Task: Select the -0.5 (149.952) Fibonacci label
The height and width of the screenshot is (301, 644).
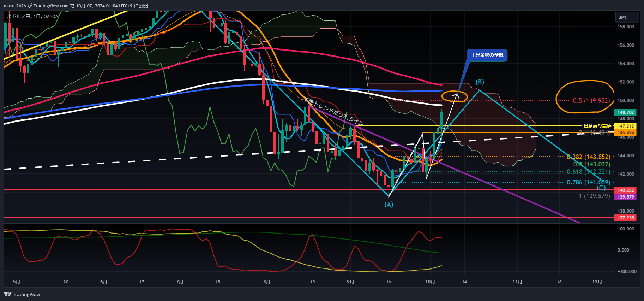Action: pyautogui.click(x=590, y=101)
